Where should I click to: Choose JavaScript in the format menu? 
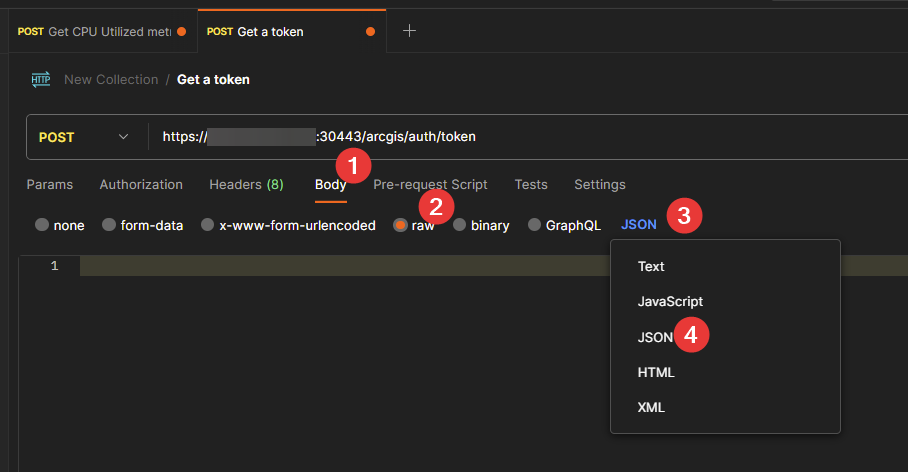[x=670, y=301]
